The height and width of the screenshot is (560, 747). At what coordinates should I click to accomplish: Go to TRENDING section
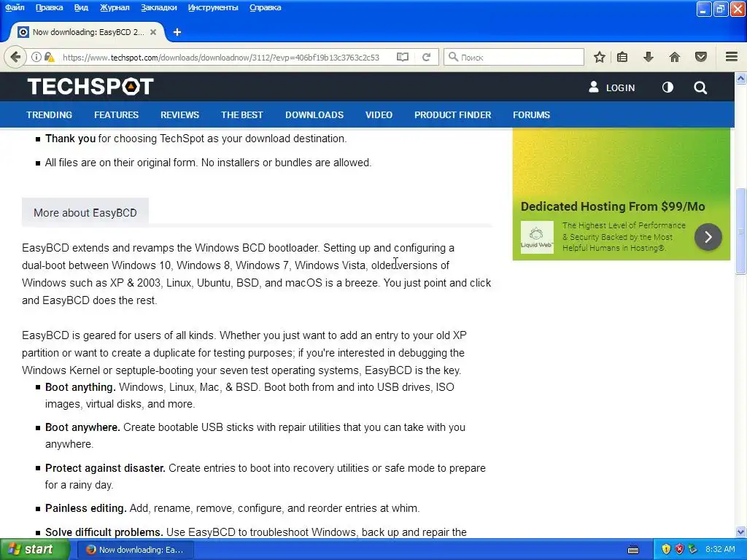tap(49, 114)
